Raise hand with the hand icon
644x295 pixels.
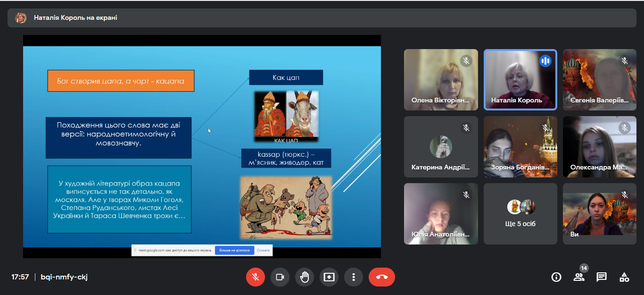click(x=305, y=277)
